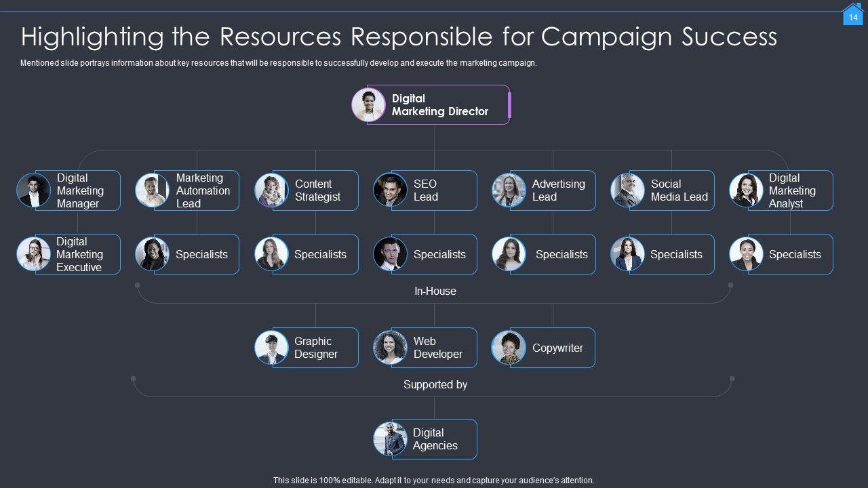Click the SEO Lead avatar photo

coord(390,190)
